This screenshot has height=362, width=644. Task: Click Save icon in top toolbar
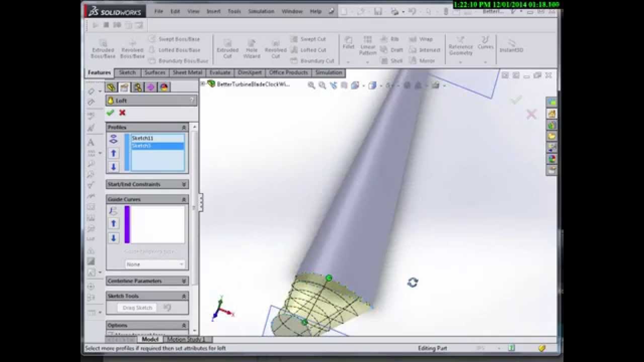tap(378, 11)
